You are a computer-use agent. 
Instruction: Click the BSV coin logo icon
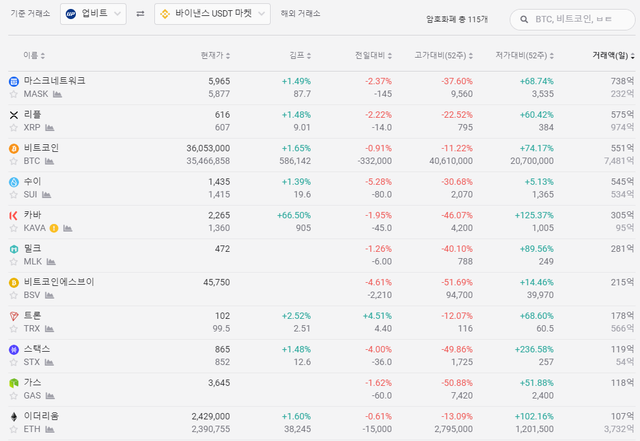pos(14,283)
